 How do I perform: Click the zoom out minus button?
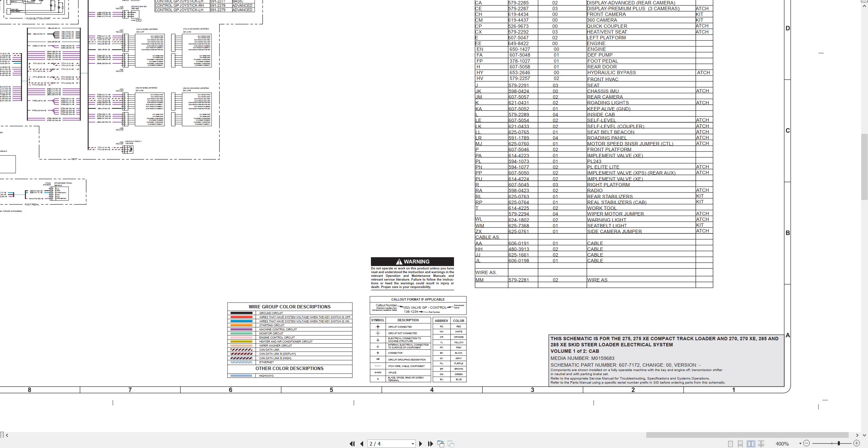[x=806, y=443]
